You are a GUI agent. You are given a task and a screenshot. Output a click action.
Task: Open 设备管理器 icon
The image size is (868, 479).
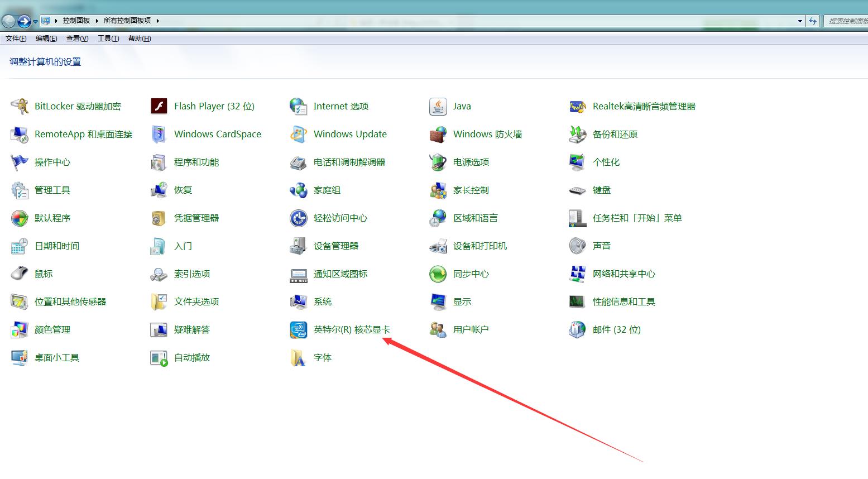click(299, 246)
